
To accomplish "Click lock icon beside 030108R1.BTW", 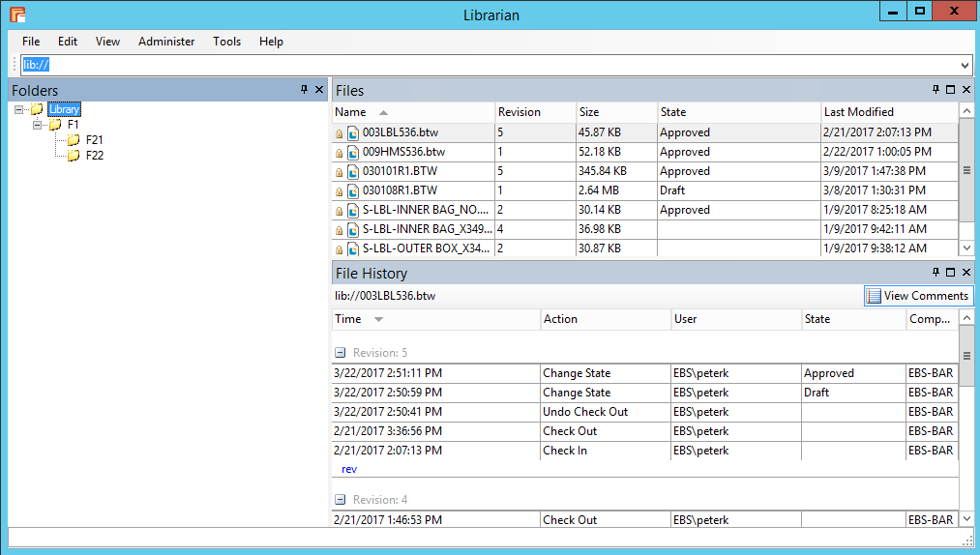I will click(339, 191).
